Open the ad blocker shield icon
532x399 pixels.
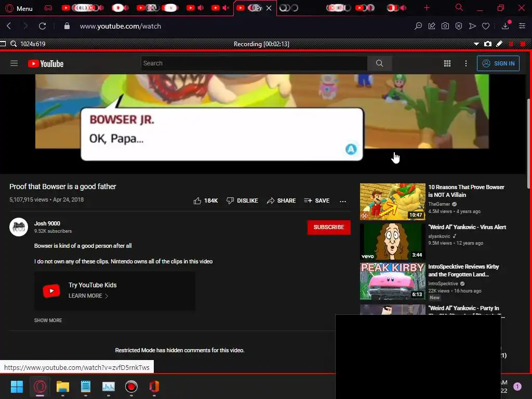tap(459, 26)
